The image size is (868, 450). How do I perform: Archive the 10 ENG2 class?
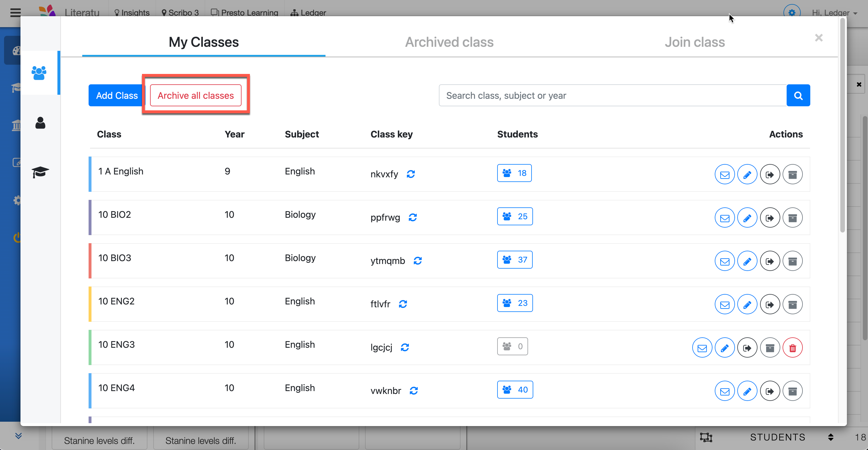(x=792, y=305)
